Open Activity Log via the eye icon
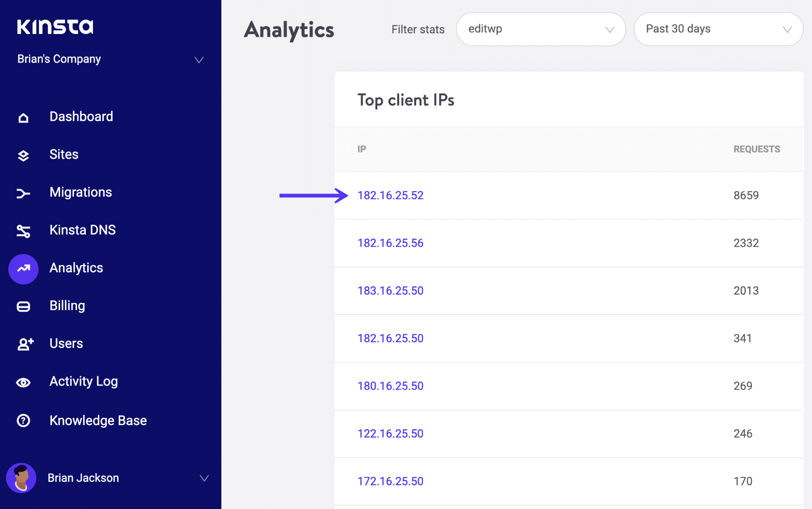Screen dimensions: 812x509 [x=23, y=382]
